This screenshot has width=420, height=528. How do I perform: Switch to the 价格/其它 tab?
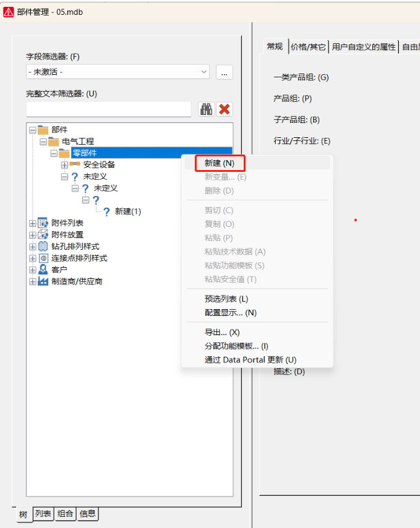point(308,47)
